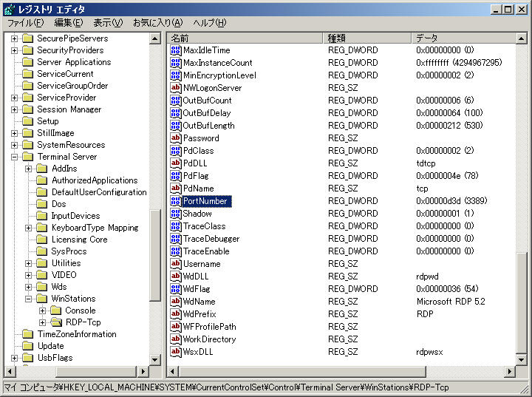Click the string icon beside WdName
Screen dimensions: 532x397
coord(176,302)
